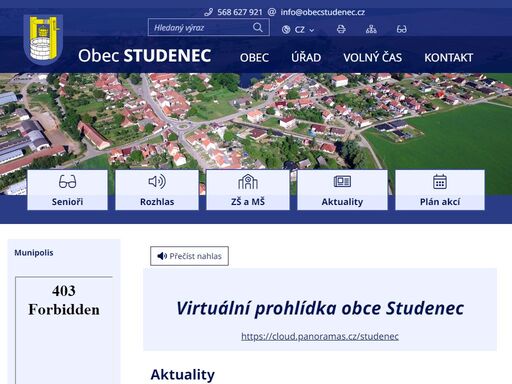
Task: Click the glasses accessibility icon in header
Action: 402,29
